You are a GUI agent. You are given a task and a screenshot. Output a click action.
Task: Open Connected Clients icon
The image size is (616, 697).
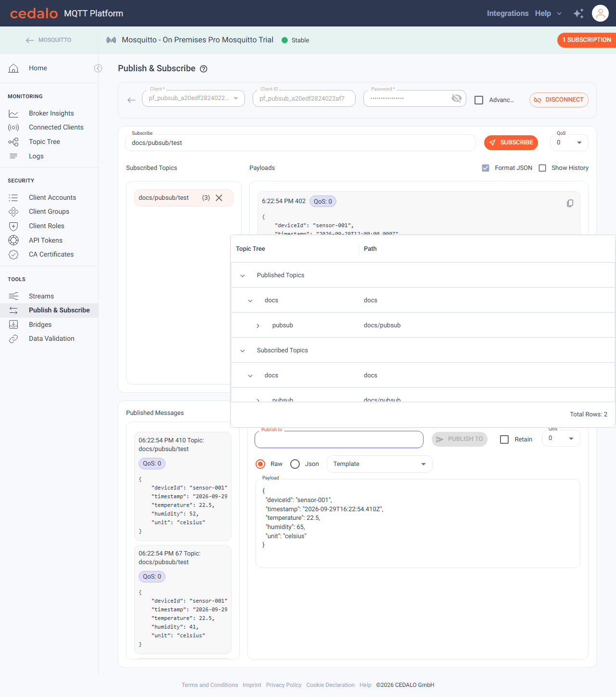(13, 128)
